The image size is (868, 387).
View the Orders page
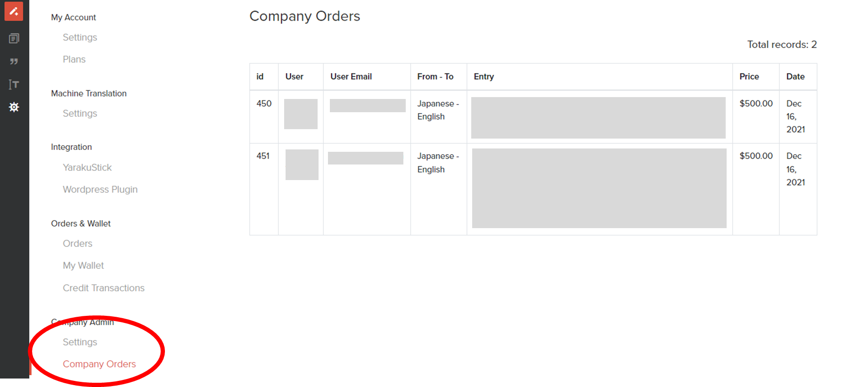tap(78, 244)
